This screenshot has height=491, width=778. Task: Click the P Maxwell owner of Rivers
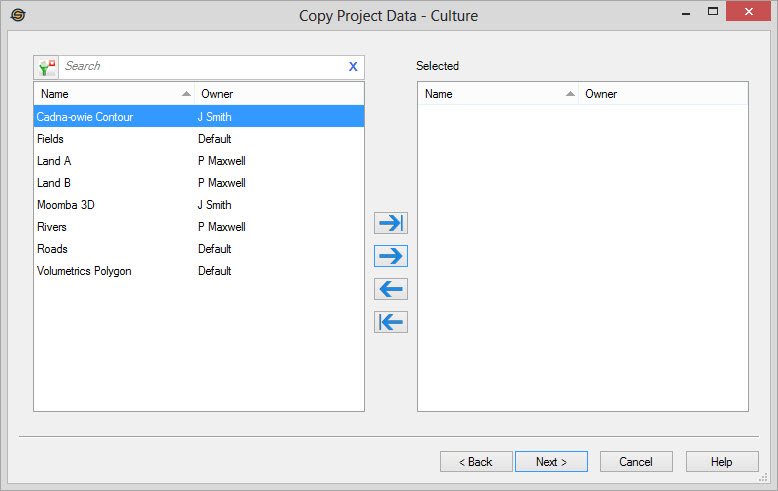tap(222, 227)
